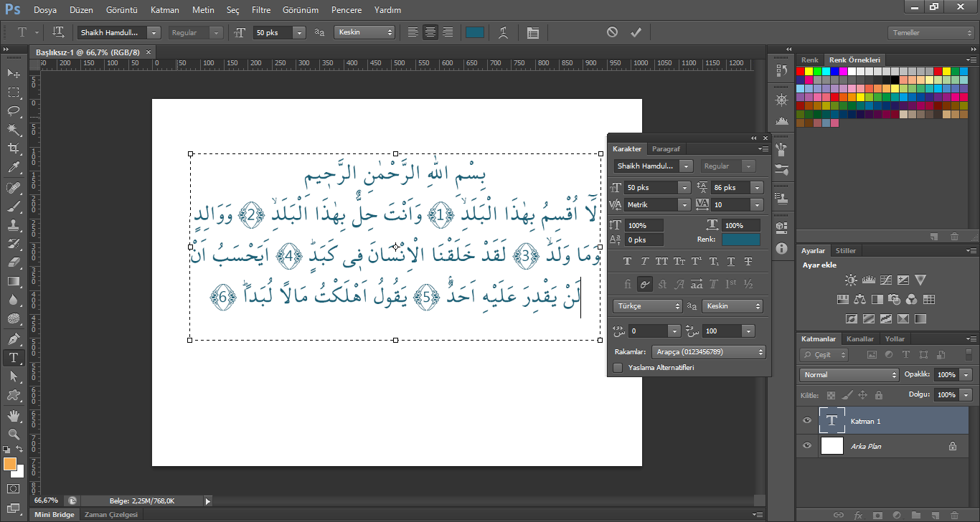Select the Rectangular Marquee tool

pos(14,92)
